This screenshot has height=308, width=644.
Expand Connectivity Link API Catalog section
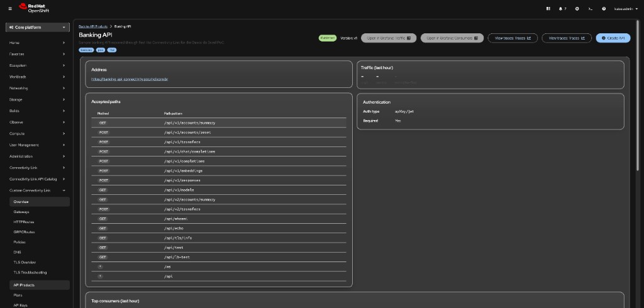pyautogui.click(x=37, y=179)
